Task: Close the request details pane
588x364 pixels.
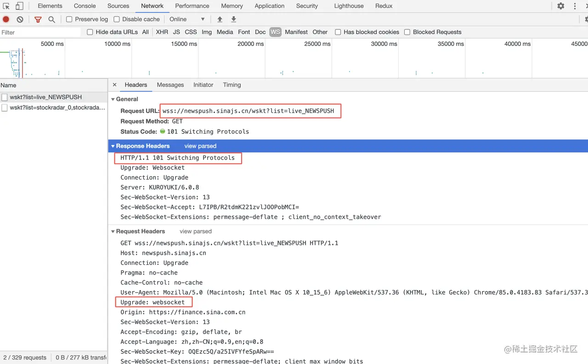Action: tap(114, 85)
